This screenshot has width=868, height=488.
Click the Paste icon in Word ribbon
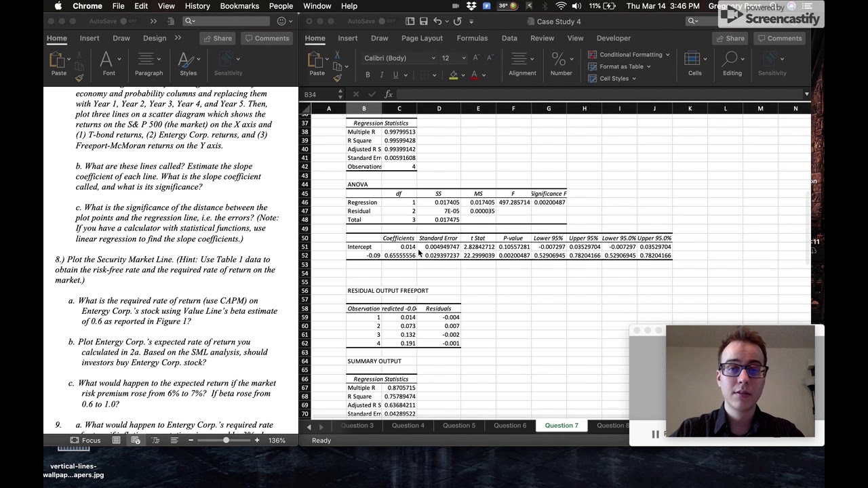58,60
